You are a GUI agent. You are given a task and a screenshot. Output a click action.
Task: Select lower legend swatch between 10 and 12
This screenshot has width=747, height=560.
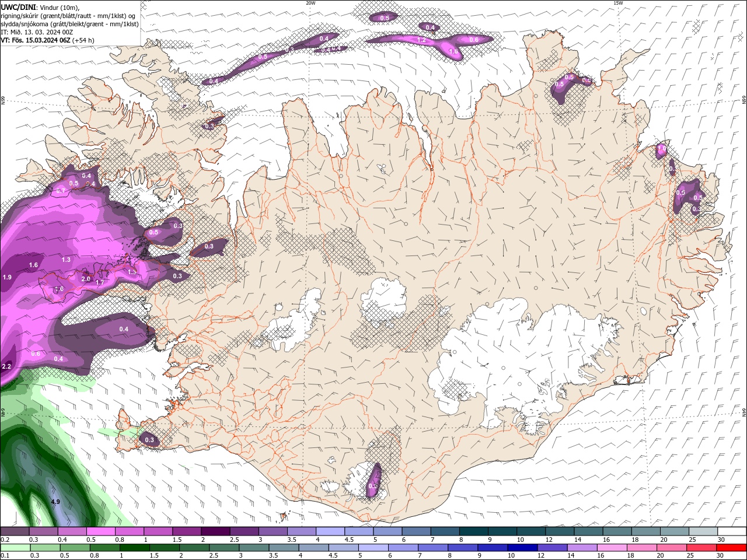tap(522, 548)
